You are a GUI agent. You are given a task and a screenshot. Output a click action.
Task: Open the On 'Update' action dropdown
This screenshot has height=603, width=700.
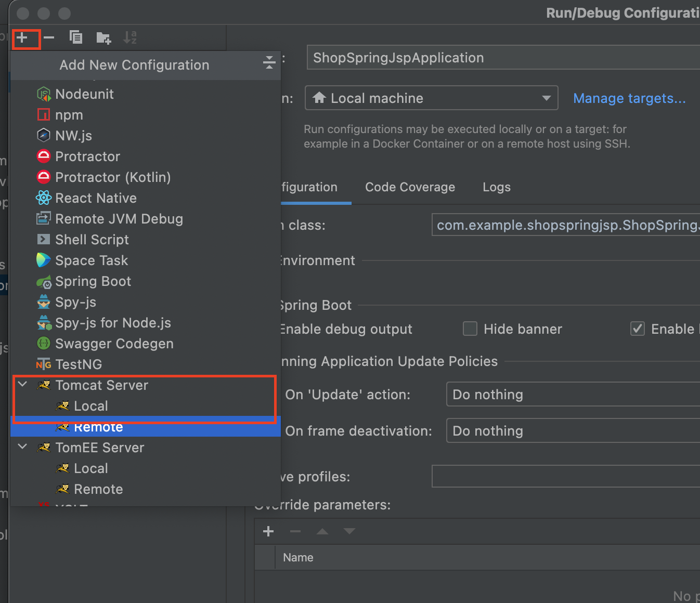(x=573, y=394)
